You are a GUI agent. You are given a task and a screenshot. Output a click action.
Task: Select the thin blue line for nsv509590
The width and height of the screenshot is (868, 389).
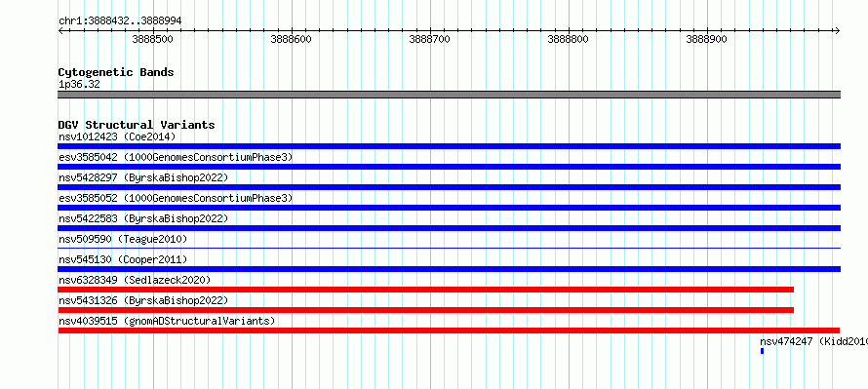coord(449,249)
